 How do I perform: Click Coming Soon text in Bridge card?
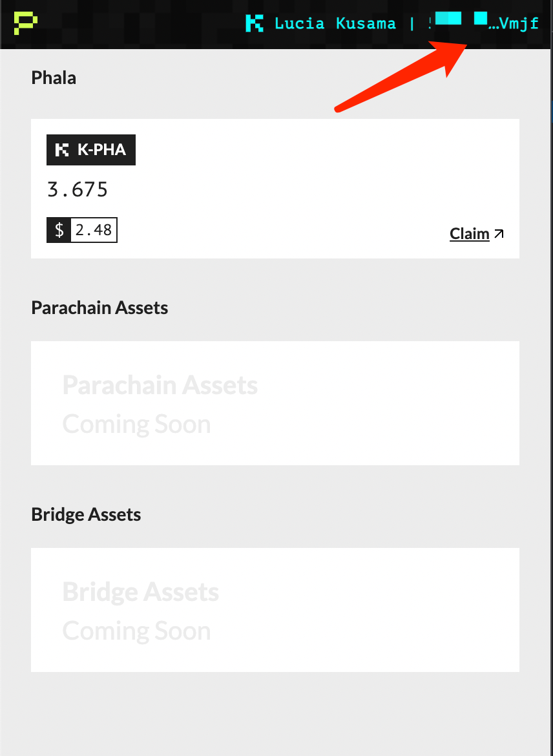coord(136,631)
